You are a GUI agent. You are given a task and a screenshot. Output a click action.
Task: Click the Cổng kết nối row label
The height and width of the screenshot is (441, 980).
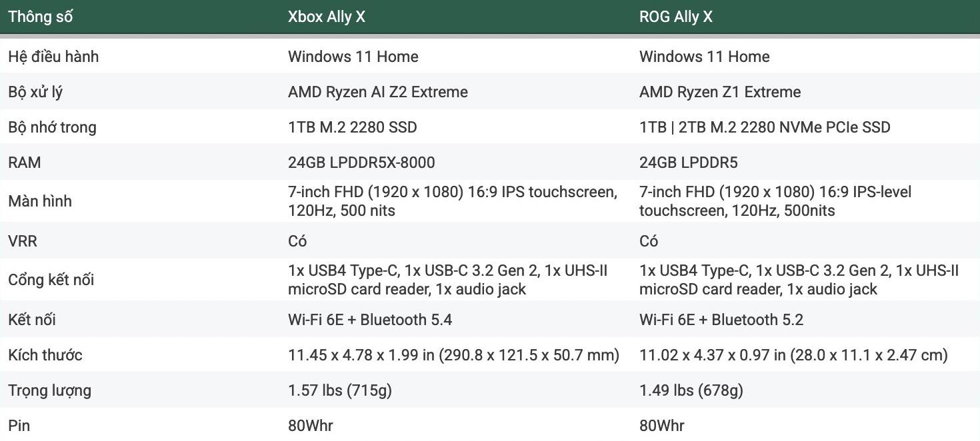[51, 280]
